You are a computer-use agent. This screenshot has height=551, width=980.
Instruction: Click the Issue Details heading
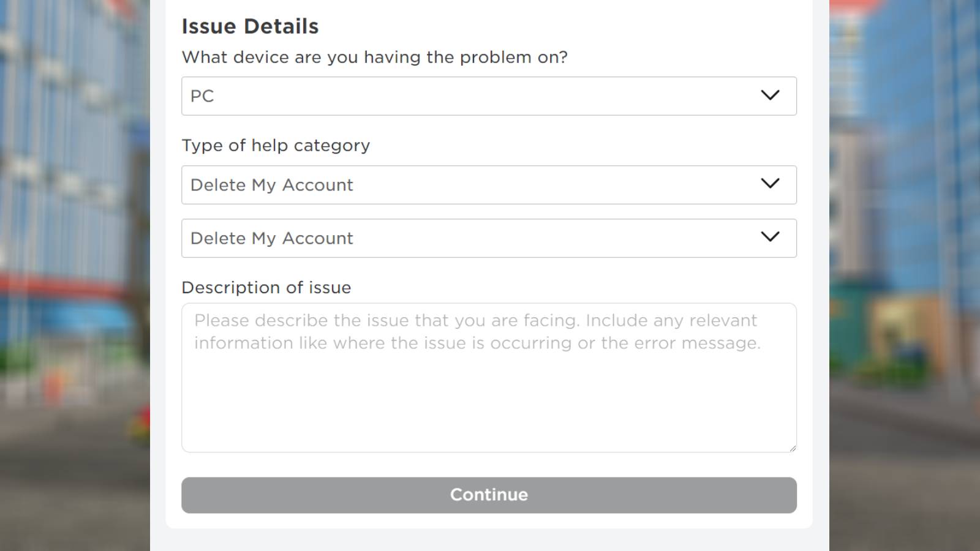point(249,26)
